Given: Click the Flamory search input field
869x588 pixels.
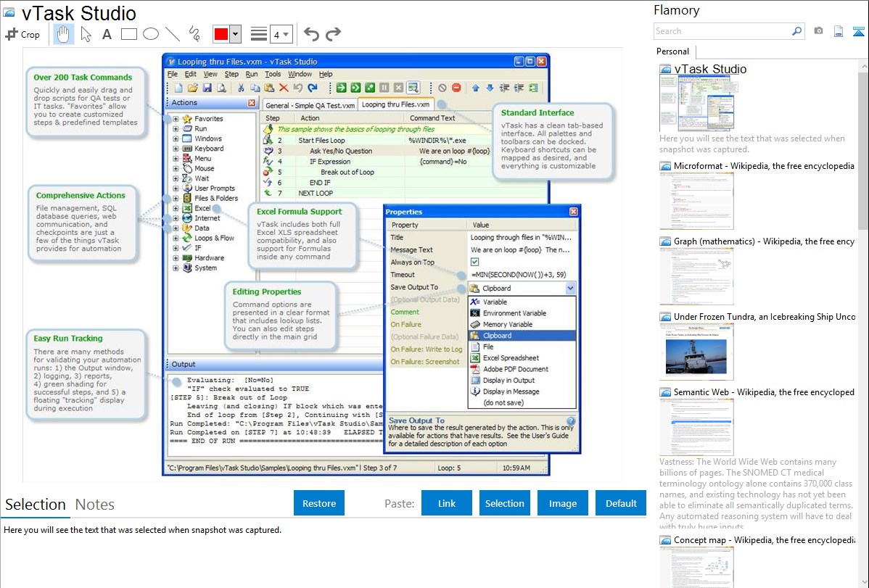Looking at the screenshot, I should [722, 31].
